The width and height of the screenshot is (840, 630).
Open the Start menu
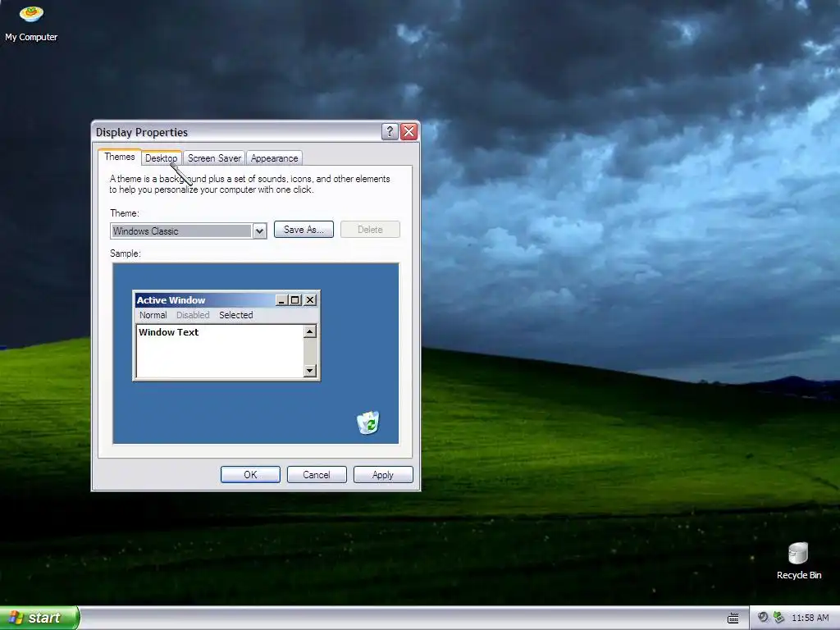click(x=39, y=618)
